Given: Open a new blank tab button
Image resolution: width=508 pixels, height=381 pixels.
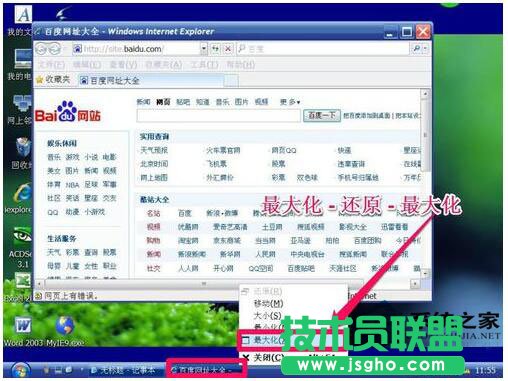Looking at the screenshot, I should pyautogui.click(x=231, y=81).
